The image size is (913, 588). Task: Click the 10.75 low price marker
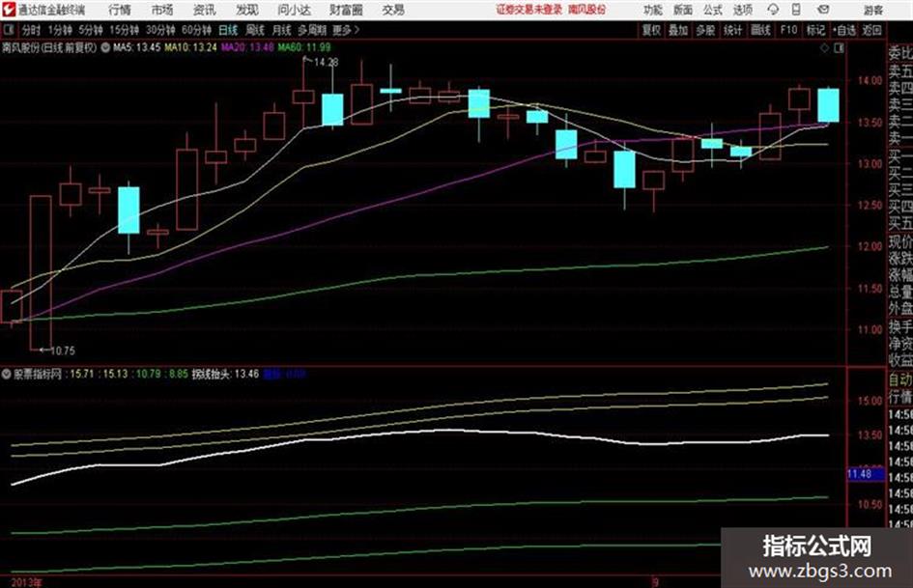(62, 350)
